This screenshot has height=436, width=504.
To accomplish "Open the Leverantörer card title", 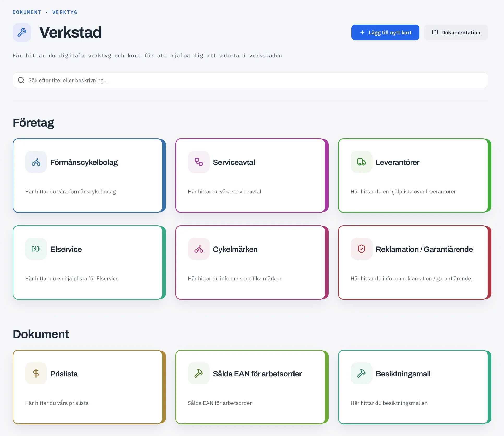I will (x=398, y=162).
